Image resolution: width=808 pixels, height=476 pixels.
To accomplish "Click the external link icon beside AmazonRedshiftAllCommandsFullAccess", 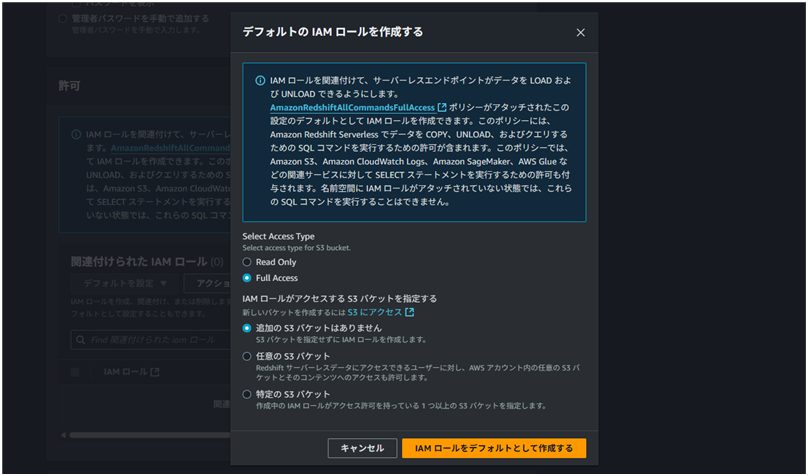I will [442, 108].
